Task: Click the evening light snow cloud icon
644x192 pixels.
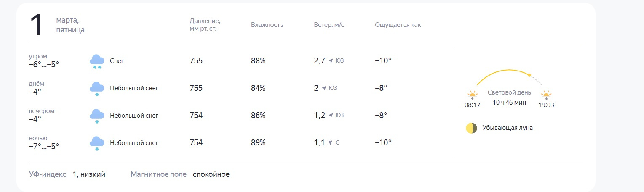Action: [x=97, y=116]
